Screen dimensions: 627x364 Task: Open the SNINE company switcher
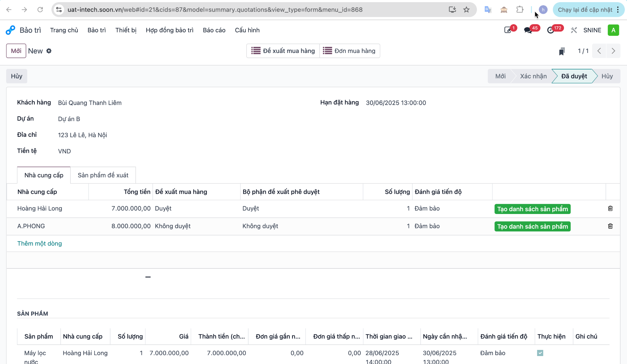pyautogui.click(x=592, y=30)
